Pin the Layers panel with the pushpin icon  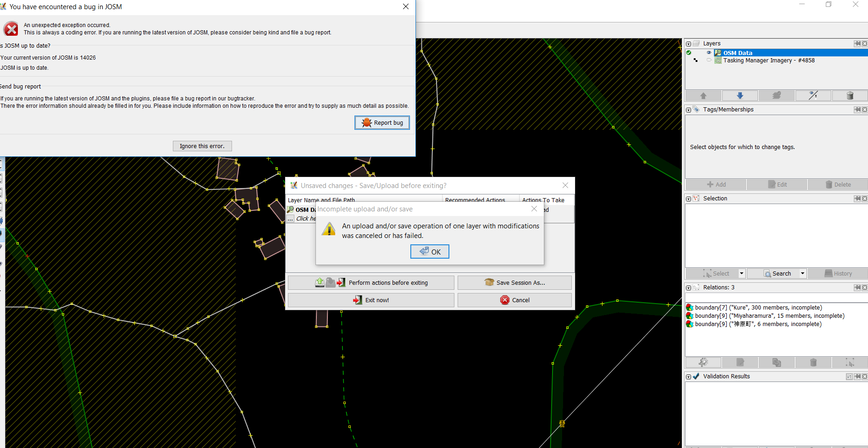pos(857,44)
